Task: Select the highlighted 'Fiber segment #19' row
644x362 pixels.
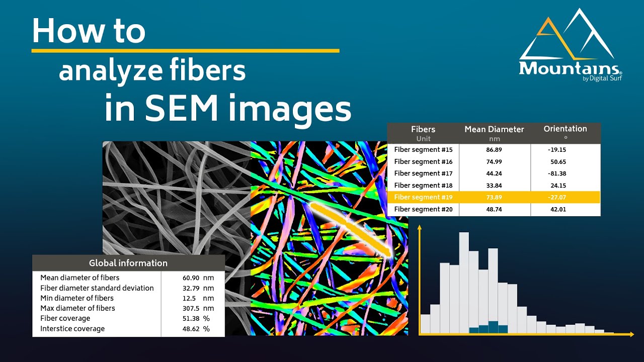Action: pos(494,197)
